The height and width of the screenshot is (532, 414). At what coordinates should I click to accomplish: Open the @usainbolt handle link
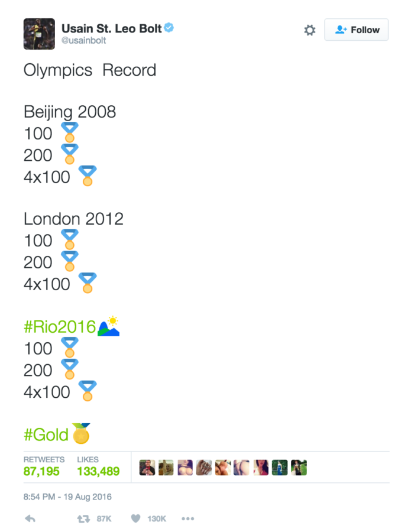[83, 40]
